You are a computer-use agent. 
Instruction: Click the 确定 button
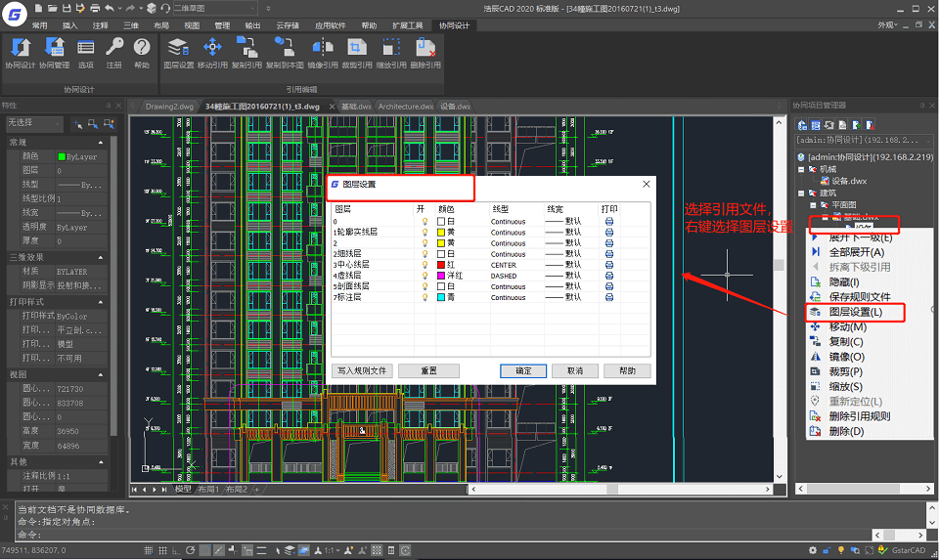pyautogui.click(x=523, y=371)
